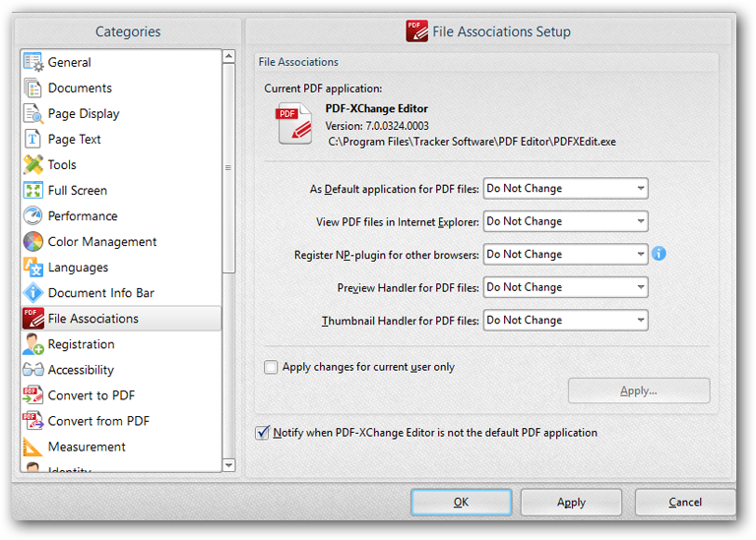Click the Cancel button
This screenshot has height=540, width=756.
click(x=685, y=502)
